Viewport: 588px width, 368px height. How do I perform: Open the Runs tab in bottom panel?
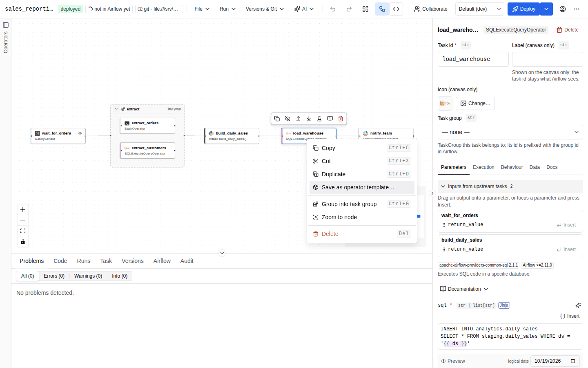[84, 261]
